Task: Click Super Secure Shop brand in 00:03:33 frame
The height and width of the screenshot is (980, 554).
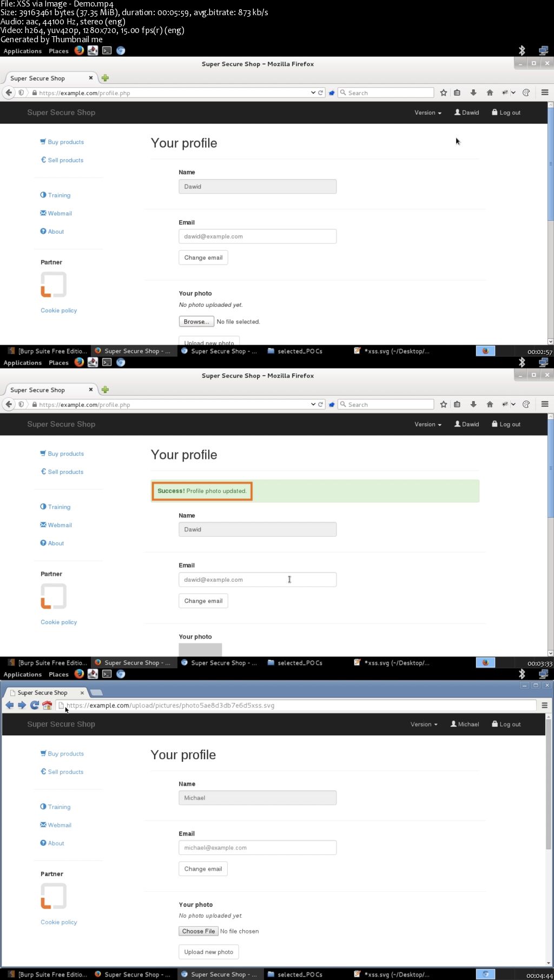Action: 61,424
